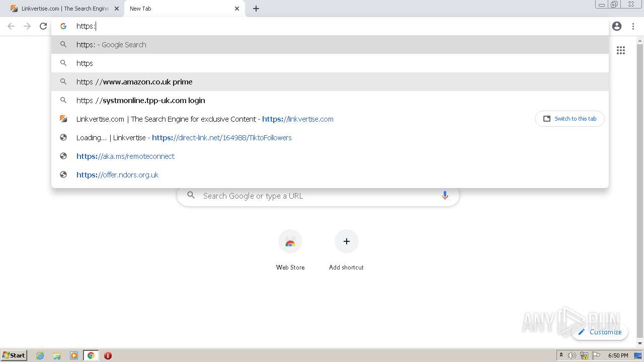The image size is (644, 362).
Task: Click the Customize button
Action: 600,332
